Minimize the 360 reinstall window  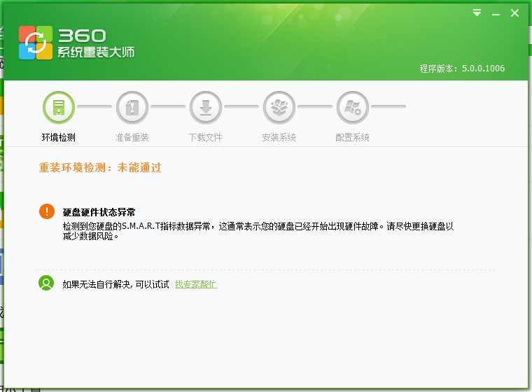coord(496,13)
